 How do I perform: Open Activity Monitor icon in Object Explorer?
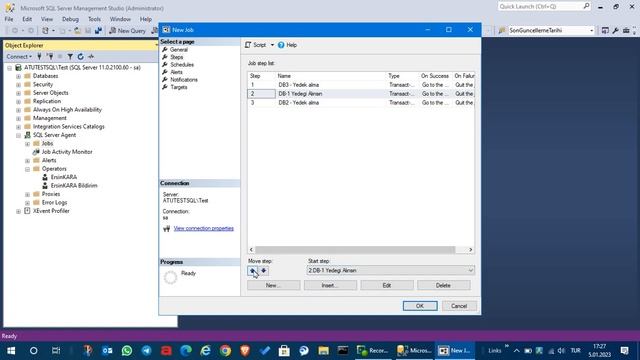coord(91,56)
